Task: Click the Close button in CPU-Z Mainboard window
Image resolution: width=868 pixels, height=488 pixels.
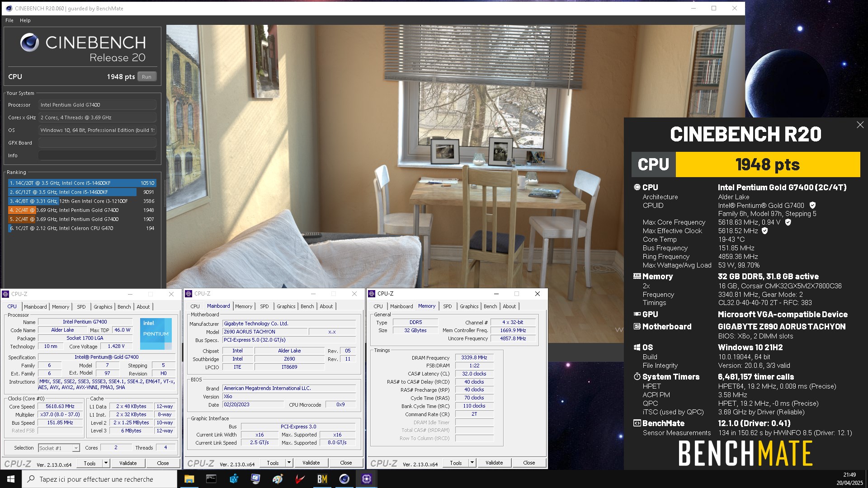Action: [346, 463]
